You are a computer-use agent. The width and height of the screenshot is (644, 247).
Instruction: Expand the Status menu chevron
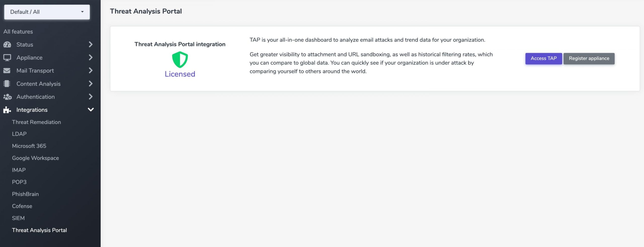(91, 44)
